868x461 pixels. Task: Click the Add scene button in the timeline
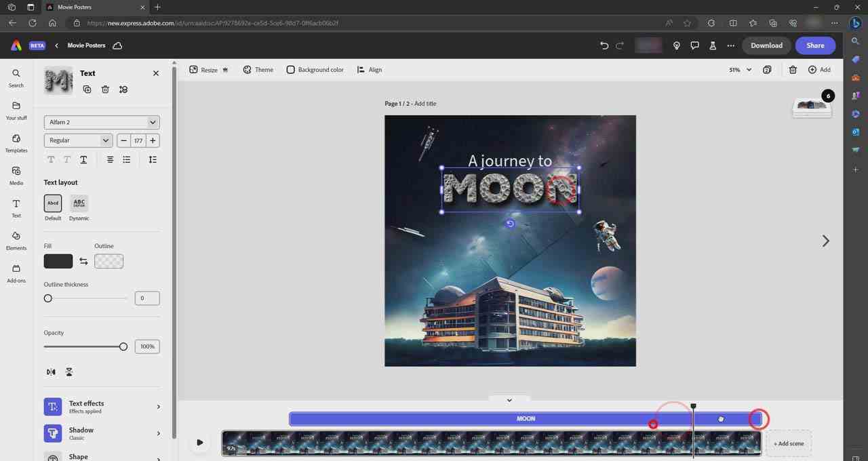click(x=788, y=443)
